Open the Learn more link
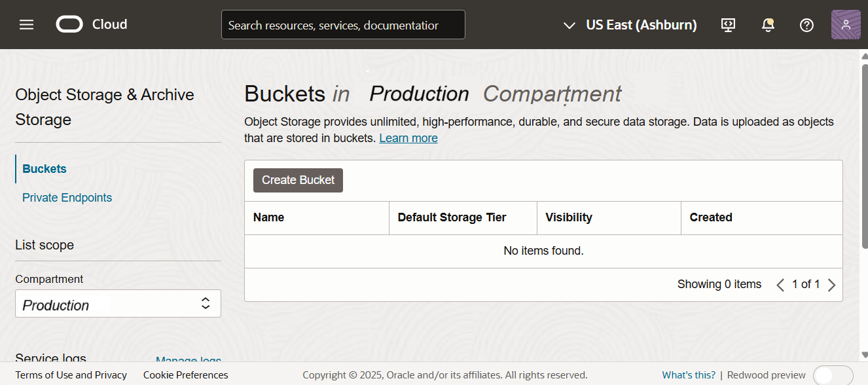The image size is (868, 385). pyautogui.click(x=408, y=138)
